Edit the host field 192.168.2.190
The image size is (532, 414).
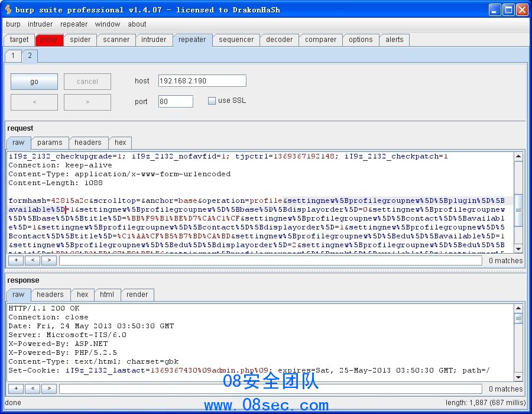pyautogui.click(x=202, y=81)
